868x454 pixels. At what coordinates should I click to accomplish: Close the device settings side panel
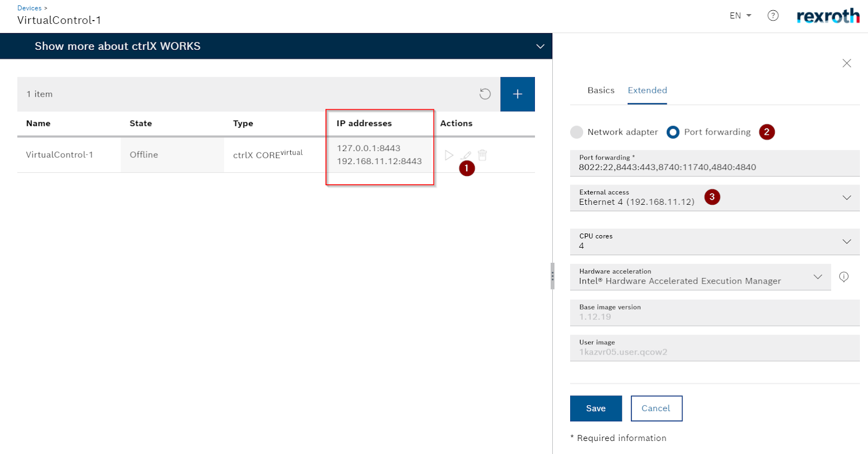pyautogui.click(x=847, y=64)
